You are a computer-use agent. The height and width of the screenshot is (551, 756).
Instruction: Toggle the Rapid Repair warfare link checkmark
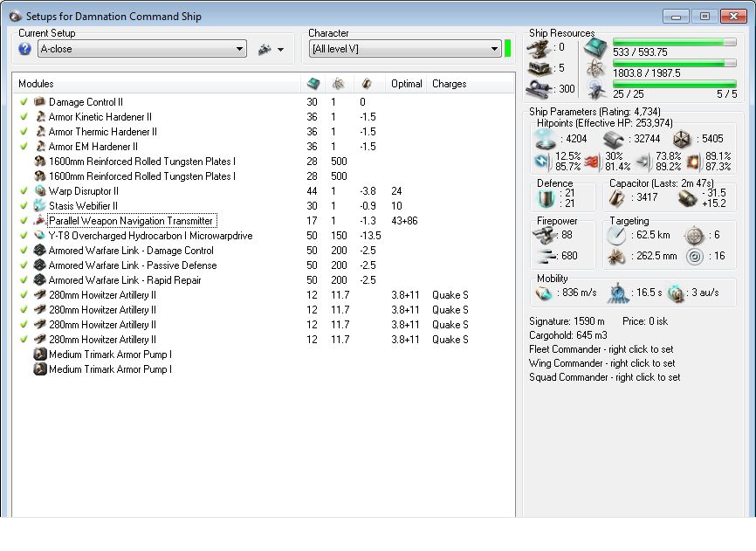[24, 280]
